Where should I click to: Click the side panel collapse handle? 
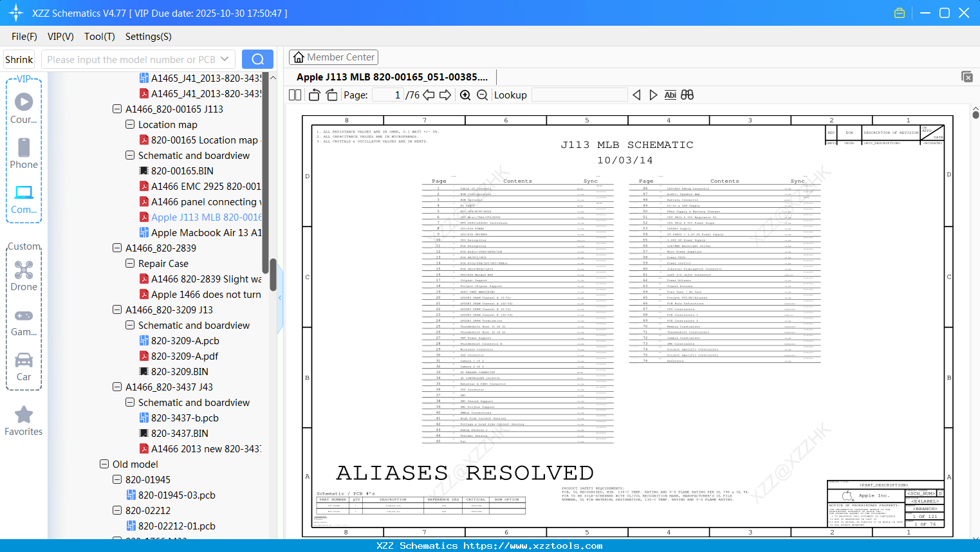point(280,298)
